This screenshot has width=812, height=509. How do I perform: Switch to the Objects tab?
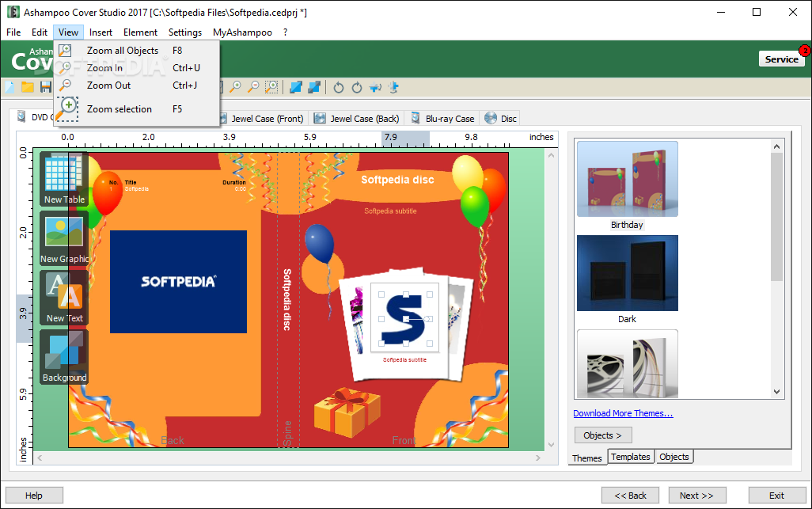[674, 457]
